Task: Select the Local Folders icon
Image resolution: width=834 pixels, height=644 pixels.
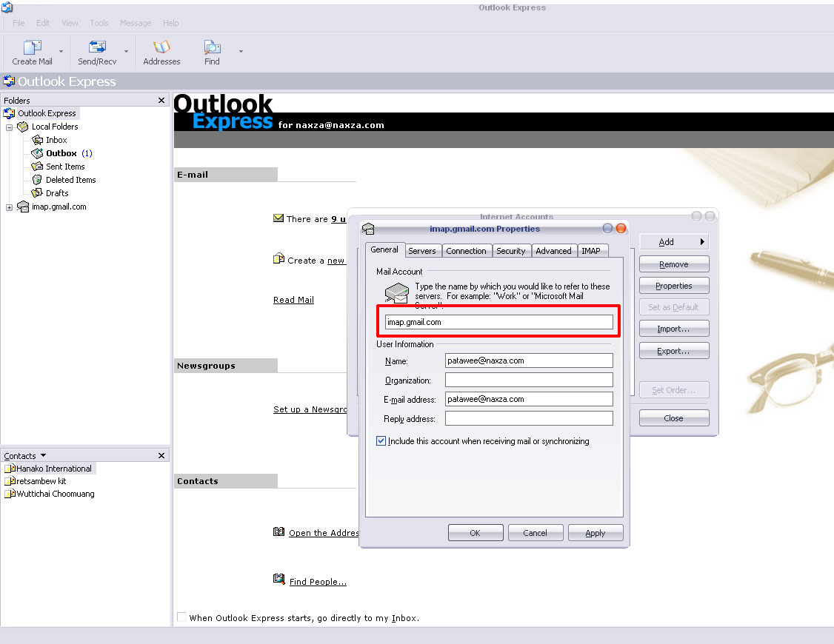Action: (22, 127)
